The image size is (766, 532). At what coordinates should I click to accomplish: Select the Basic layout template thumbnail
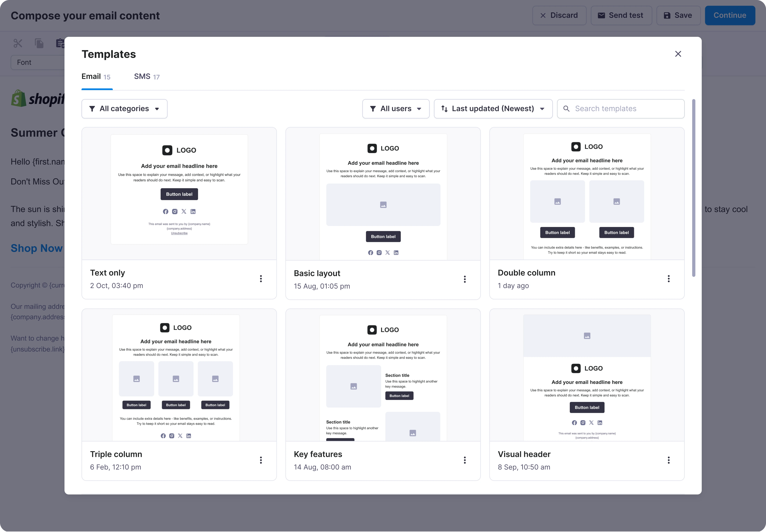pos(383,194)
